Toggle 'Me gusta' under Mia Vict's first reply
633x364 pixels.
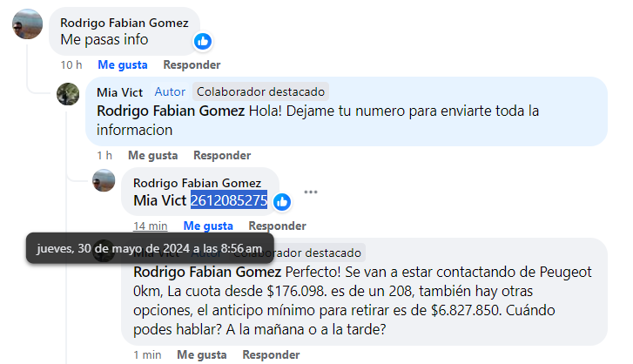tap(152, 155)
